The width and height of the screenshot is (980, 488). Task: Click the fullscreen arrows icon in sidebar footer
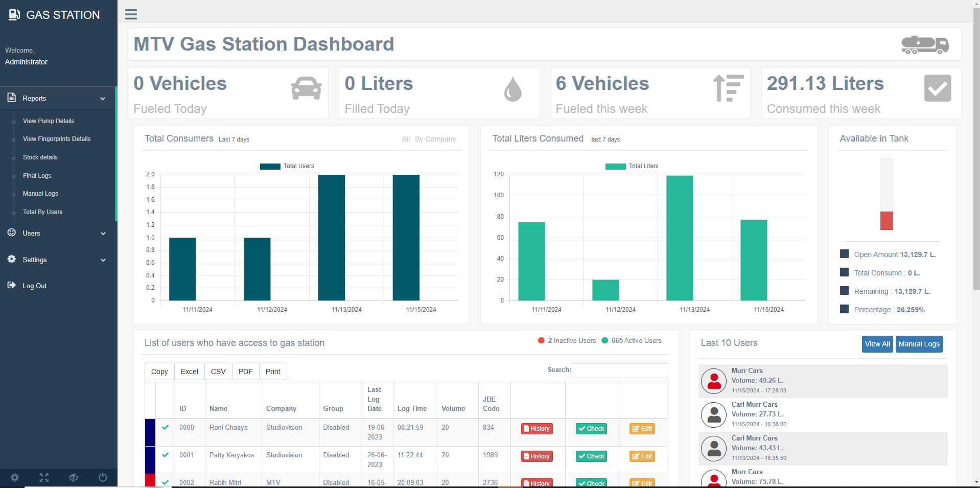click(x=44, y=477)
